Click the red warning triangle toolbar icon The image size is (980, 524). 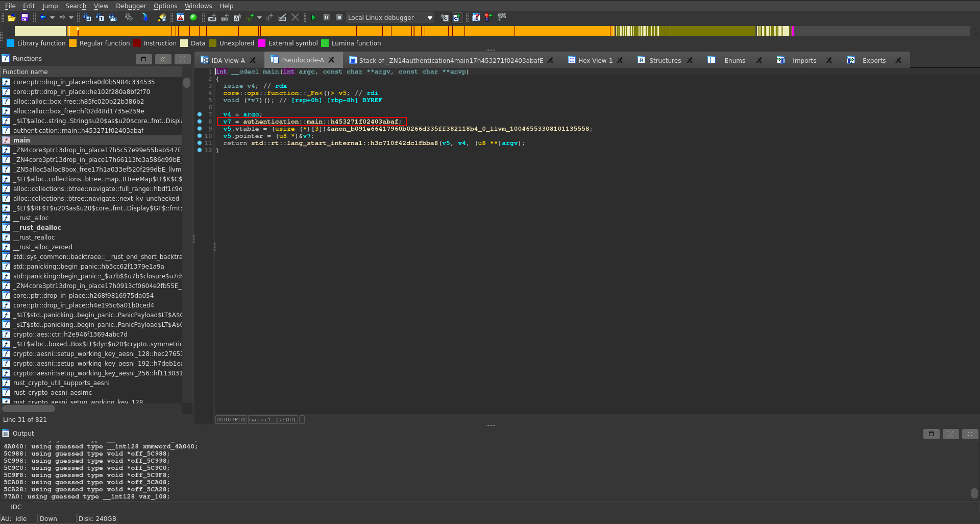pos(181,18)
